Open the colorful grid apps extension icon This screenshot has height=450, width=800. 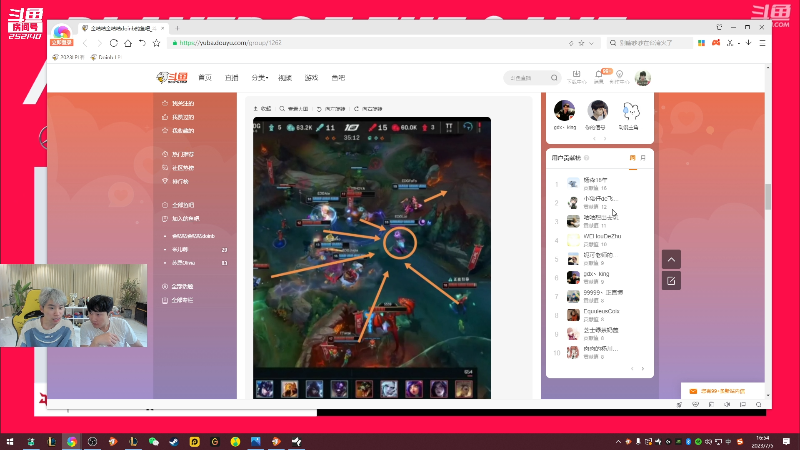pos(702,43)
